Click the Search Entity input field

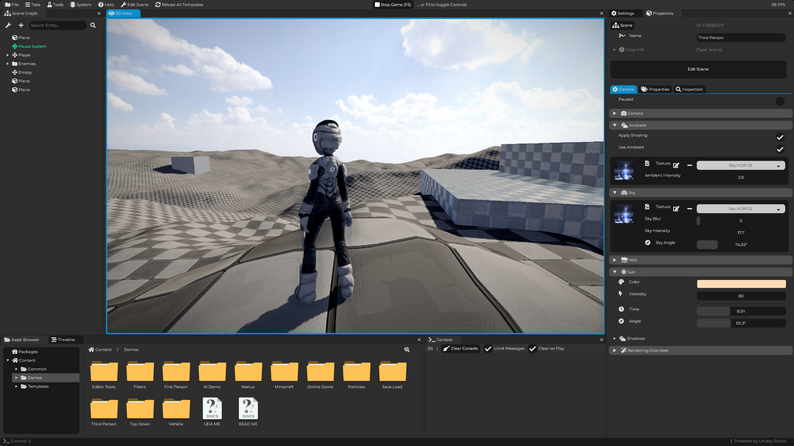point(57,25)
